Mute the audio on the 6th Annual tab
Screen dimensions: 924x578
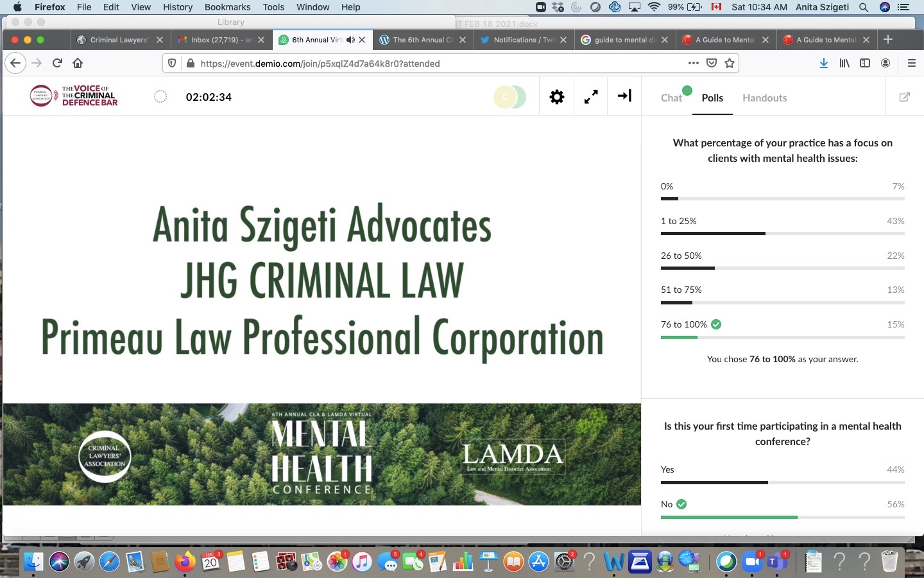click(350, 40)
